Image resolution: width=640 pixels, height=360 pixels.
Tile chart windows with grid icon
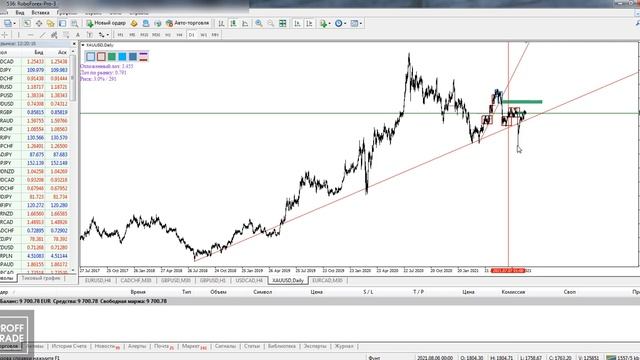click(x=282, y=23)
